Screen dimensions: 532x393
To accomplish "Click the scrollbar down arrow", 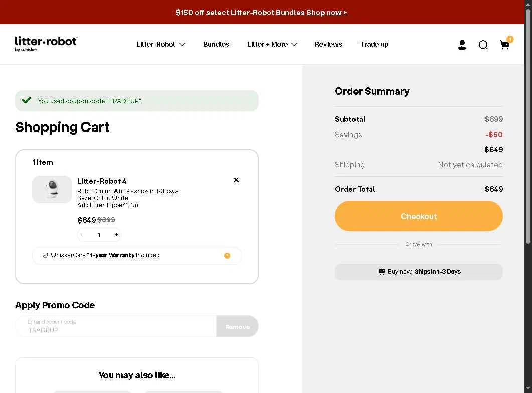I will pos(528,388).
